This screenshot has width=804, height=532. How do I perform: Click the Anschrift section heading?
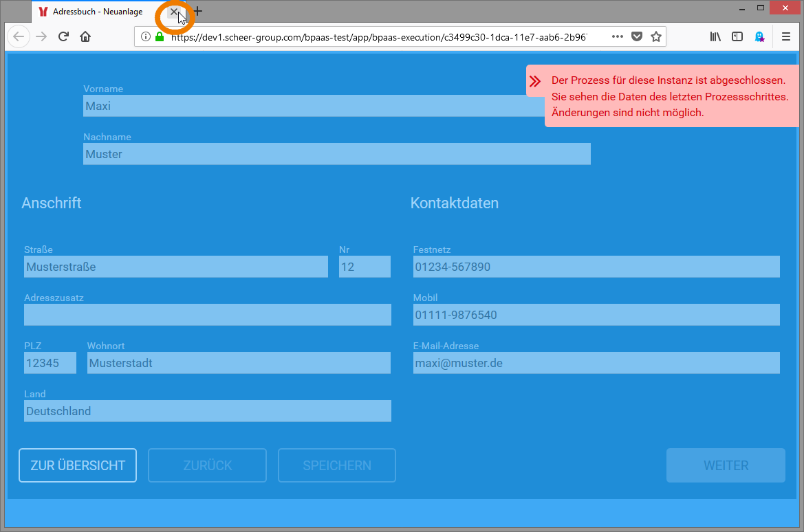(x=52, y=203)
